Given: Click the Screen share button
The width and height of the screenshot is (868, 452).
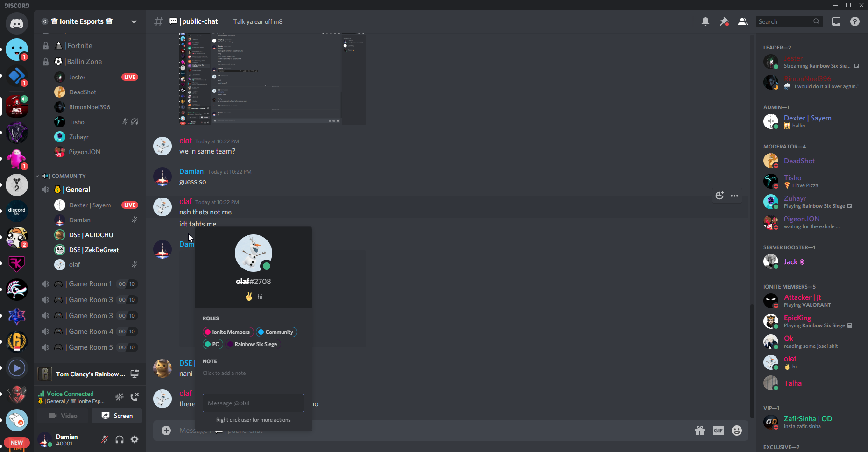Looking at the screenshot, I should point(117,416).
